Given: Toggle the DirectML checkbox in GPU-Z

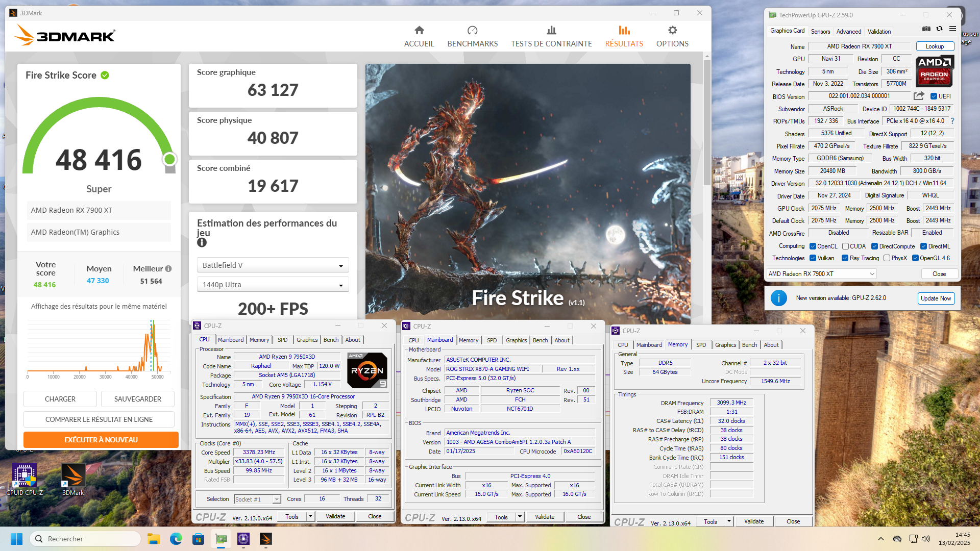Looking at the screenshot, I should [924, 246].
